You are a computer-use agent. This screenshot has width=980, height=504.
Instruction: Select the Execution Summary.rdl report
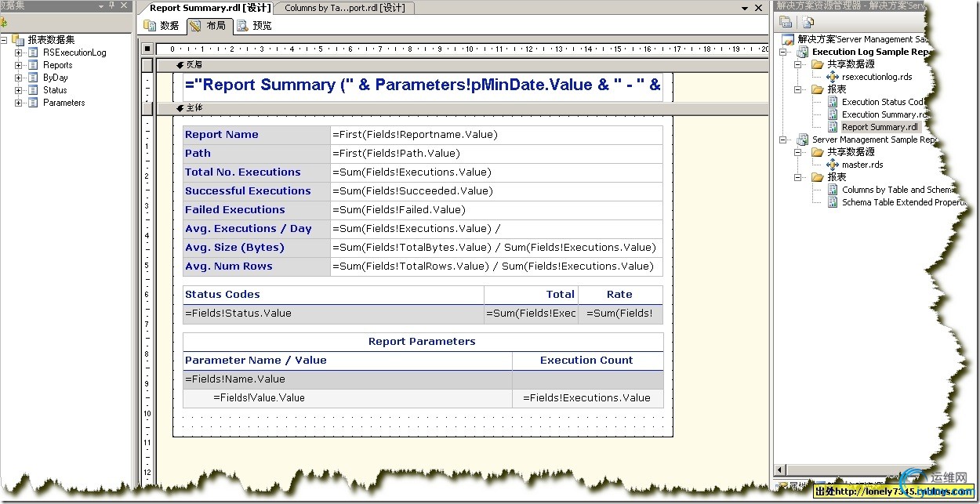[879, 114]
